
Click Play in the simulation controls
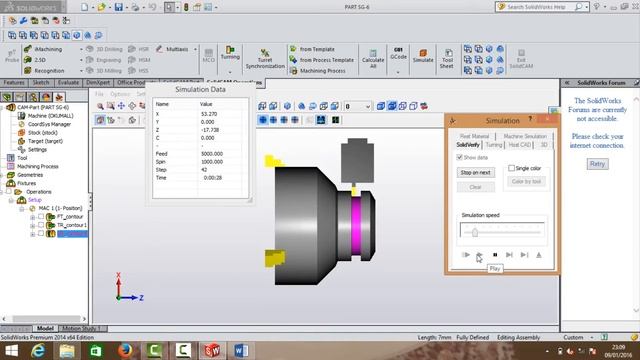(x=479, y=255)
